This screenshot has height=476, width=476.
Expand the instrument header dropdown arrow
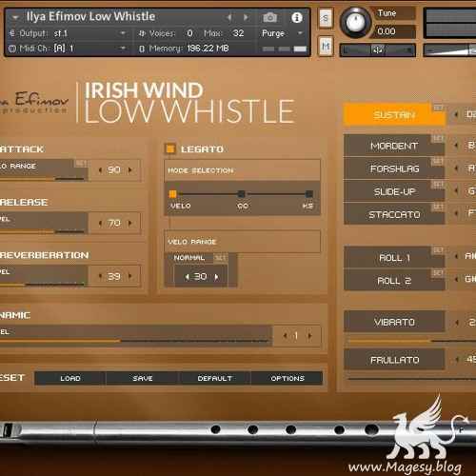click(x=15, y=17)
